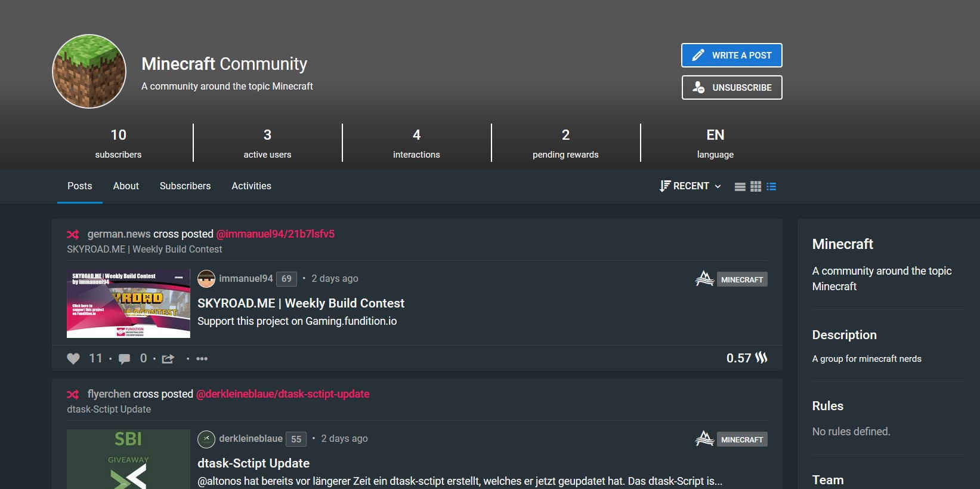980x489 pixels.
Task: Click the community icon beside first MINECRAFT tag
Action: pyautogui.click(x=704, y=279)
